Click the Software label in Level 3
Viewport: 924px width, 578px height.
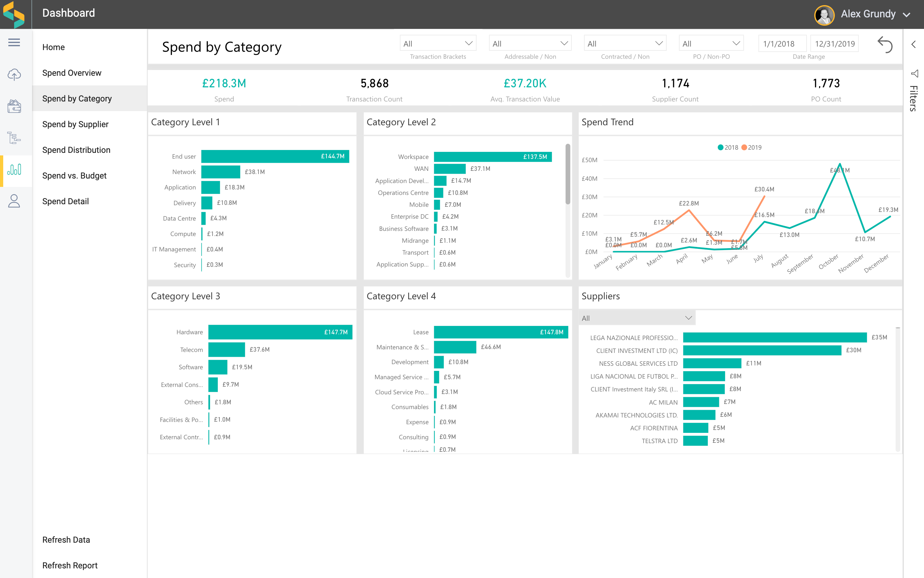[191, 367]
